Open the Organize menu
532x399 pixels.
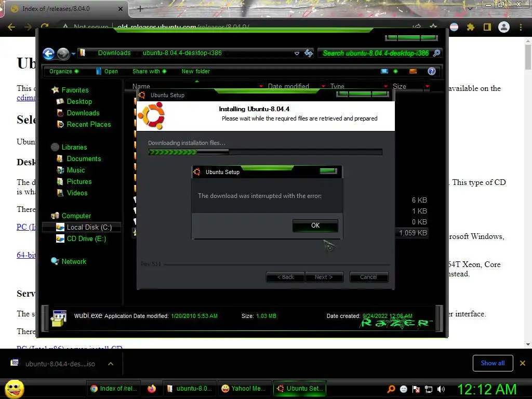(x=64, y=71)
